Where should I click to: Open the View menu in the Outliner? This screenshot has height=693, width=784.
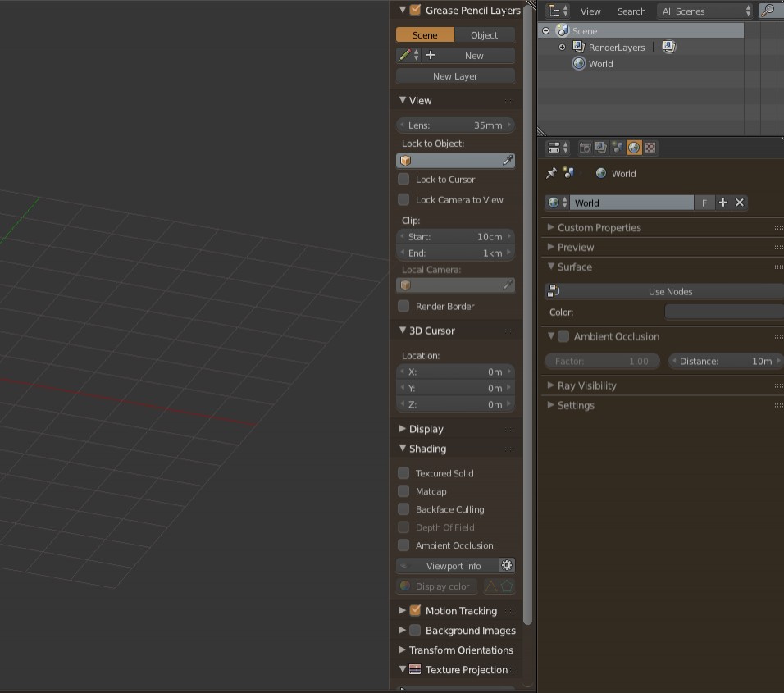590,11
